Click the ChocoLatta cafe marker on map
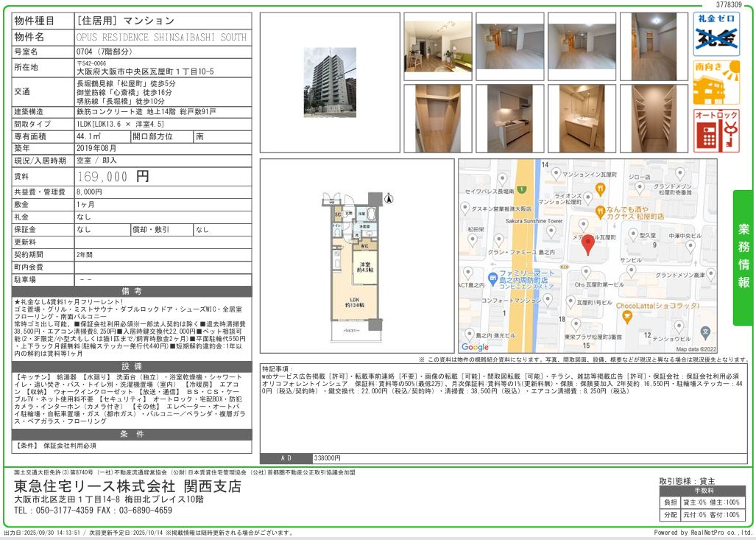This screenshot has width=756, height=540. 626,318
